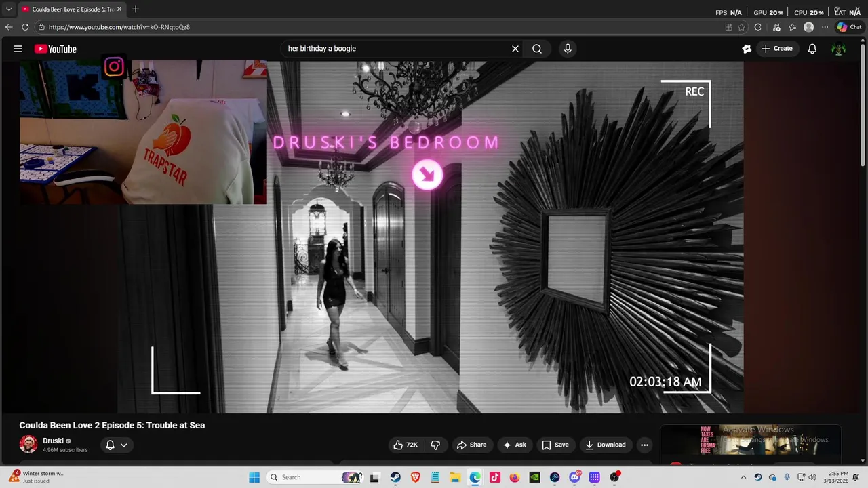Go back in the browser

click(x=9, y=27)
